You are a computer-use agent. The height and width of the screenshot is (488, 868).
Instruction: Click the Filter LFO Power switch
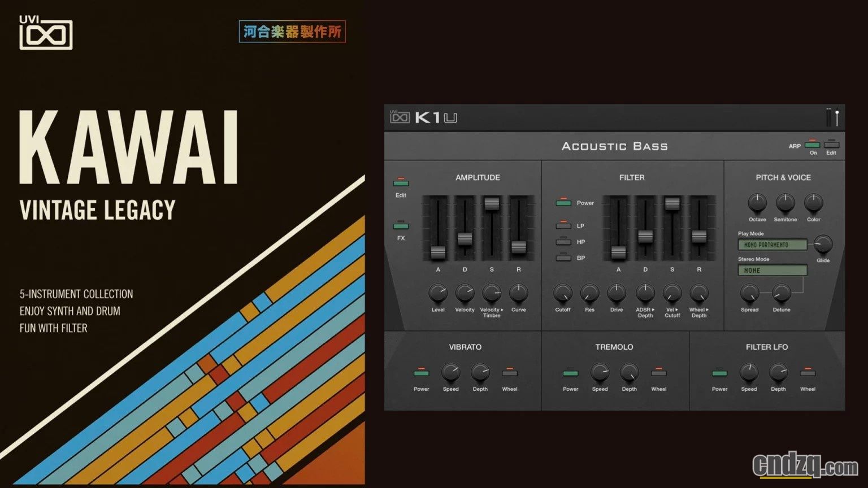tap(719, 373)
